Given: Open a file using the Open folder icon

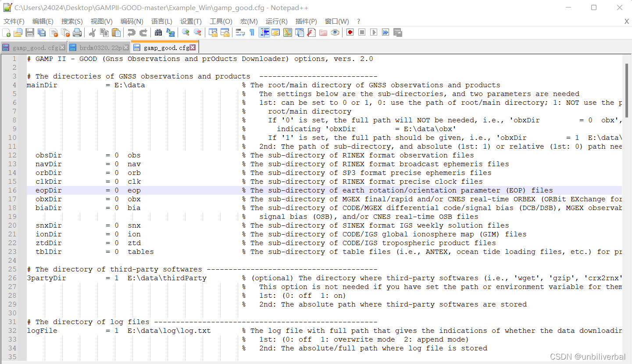Looking at the screenshot, I should [18, 32].
